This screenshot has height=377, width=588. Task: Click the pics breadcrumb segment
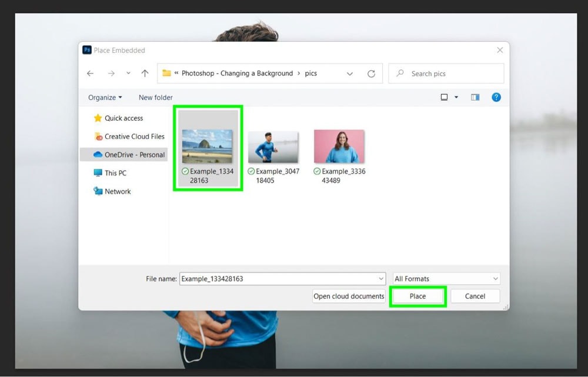[x=311, y=74]
